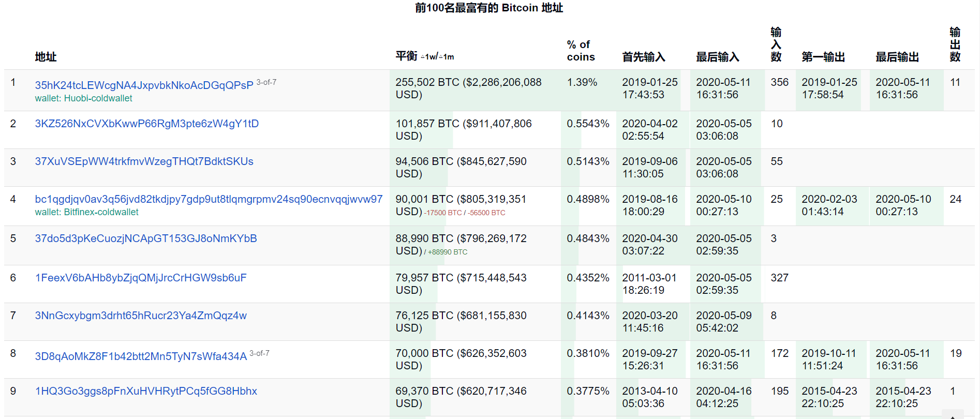The image size is (980, 419).
Task: Click the 平衡 balance column header
Action: point(406,56)
